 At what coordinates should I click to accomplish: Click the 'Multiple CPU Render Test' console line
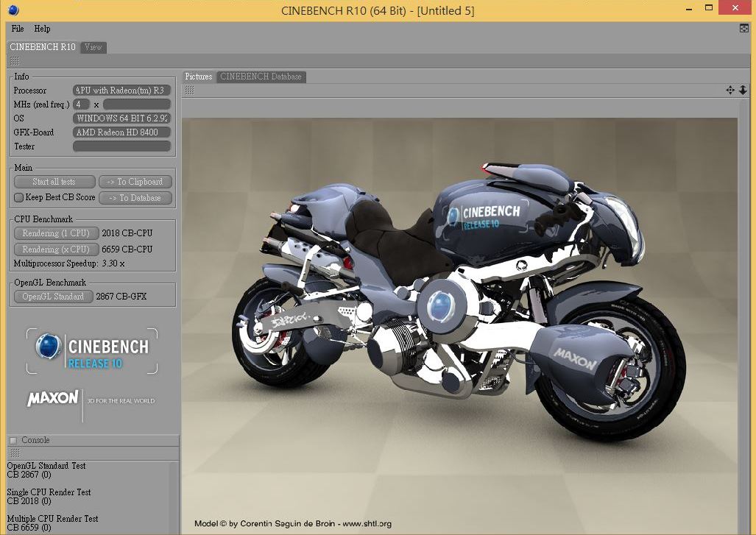coord(52,519)
